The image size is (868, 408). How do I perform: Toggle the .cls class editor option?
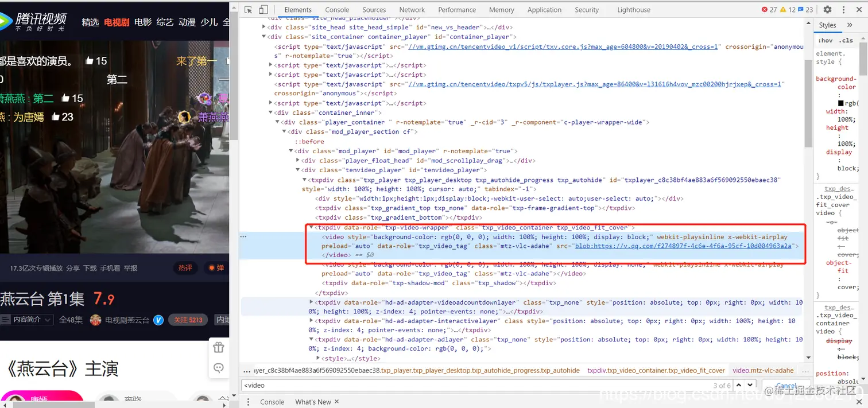(846, 41)
